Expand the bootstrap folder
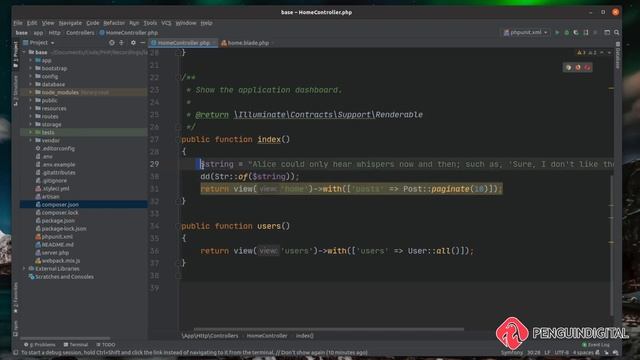The image size is (640, 360). [x=31, y=68]
